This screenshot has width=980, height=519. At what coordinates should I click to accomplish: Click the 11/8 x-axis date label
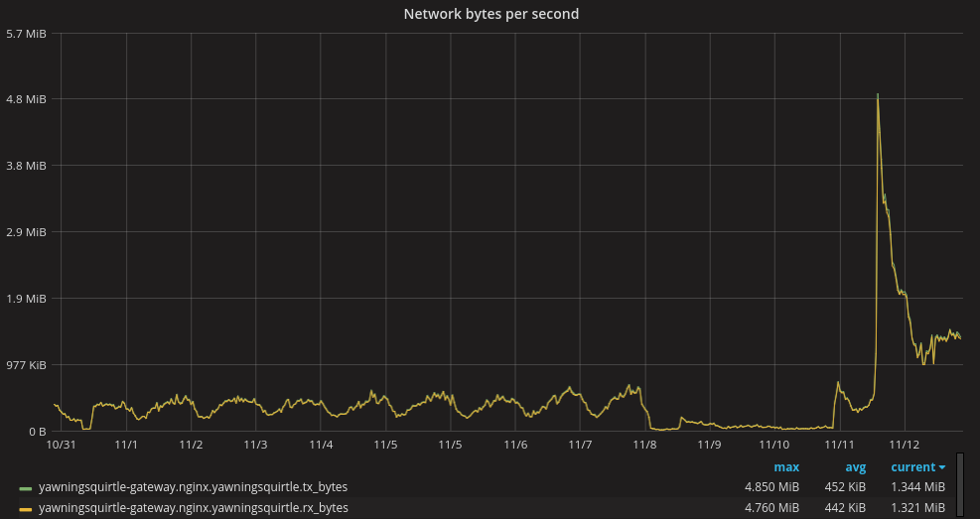[x=645, y=445]
